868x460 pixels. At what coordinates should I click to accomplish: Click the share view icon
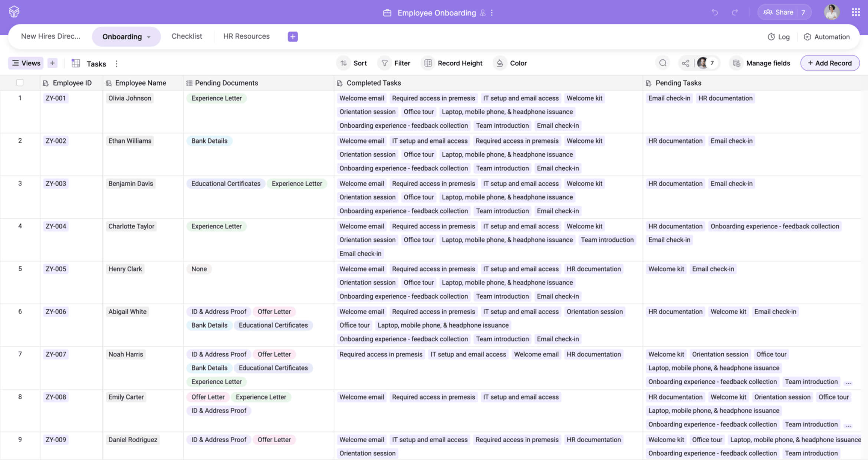685,63
